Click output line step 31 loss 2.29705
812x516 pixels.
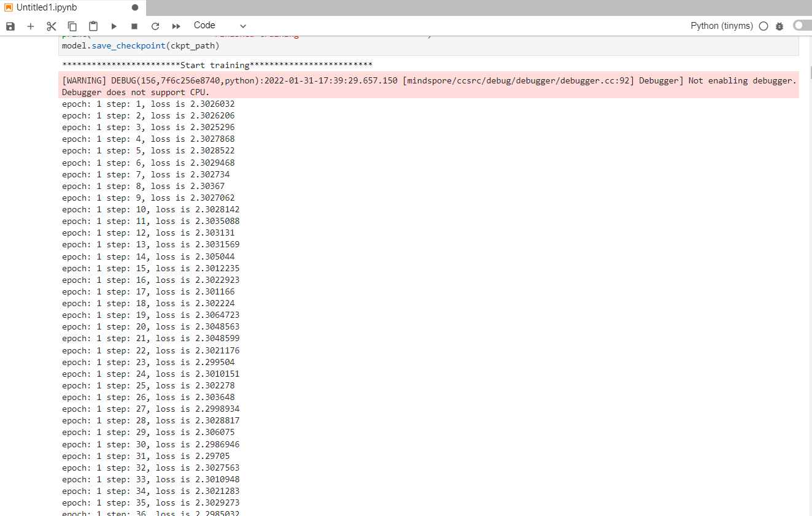pyautogui.click(x=145, y=456)
